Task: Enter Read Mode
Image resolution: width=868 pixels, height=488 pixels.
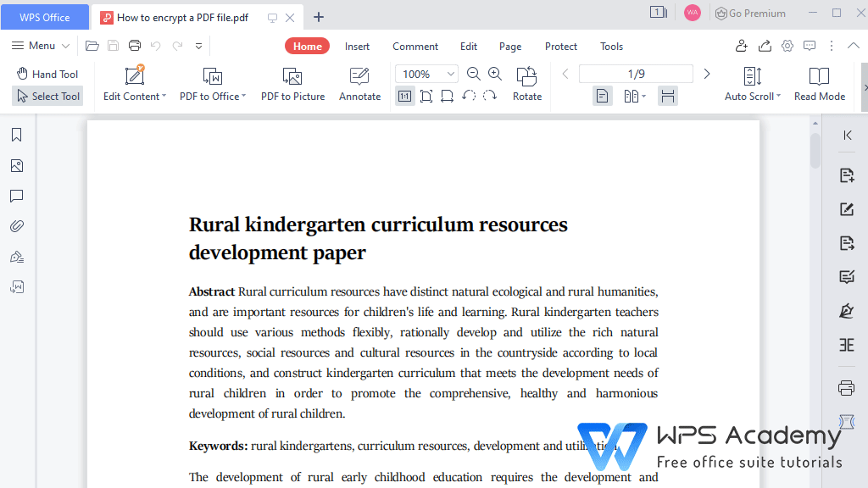Action: click(x=820, y=84)
